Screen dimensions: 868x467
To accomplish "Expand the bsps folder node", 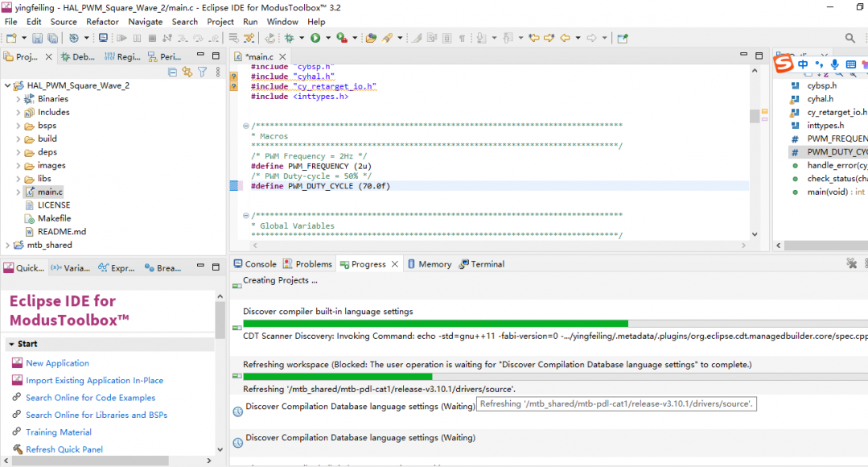I will (x=18, y=126).
